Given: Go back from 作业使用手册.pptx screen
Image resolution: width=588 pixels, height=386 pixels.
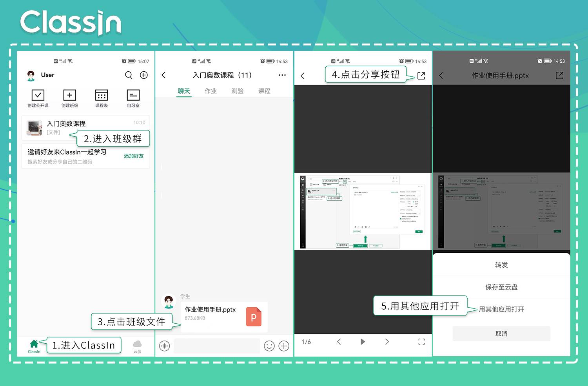Looking at the screenshot, I should pos(441,75).
